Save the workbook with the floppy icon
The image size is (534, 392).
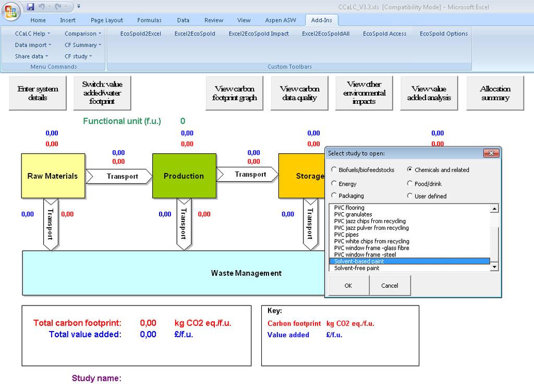[x=30, y=6]
